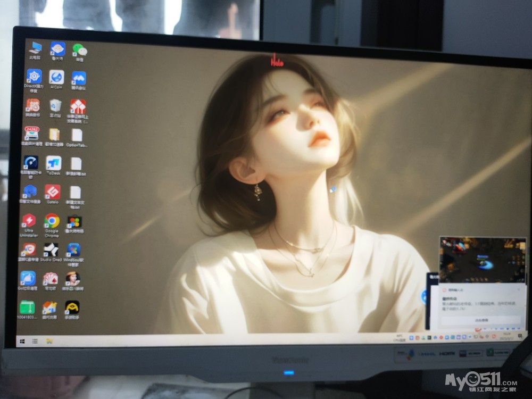Click the game ad thumbnail in popup
The image size is (532, 399).
481,260
